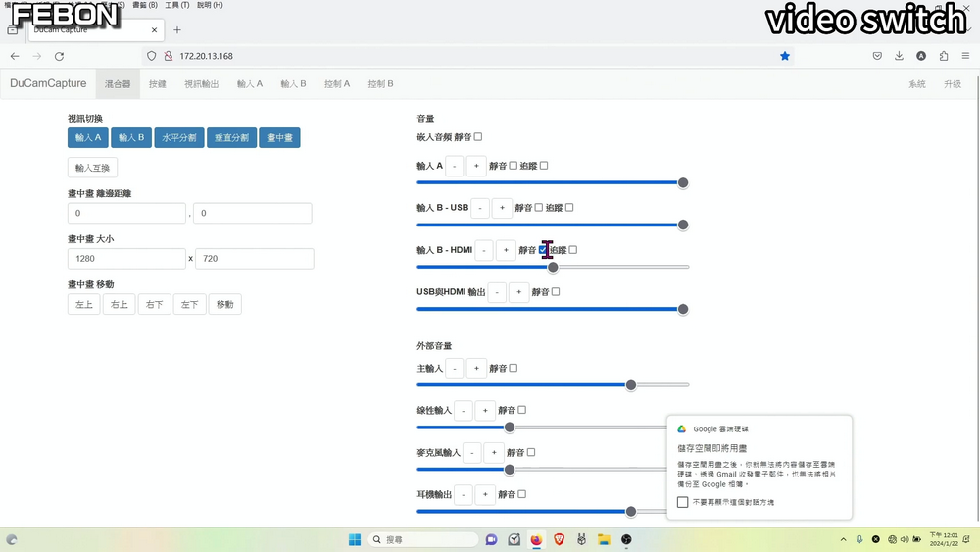Open File Explorer folder icon on taskbar

(604, 539)
